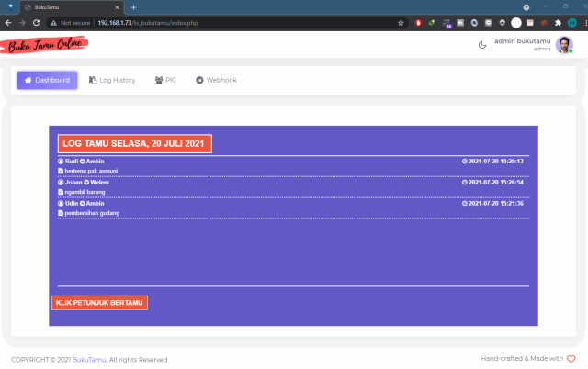This screenshot has width=588, height=369.
Task: Open the Webhook menu tab
Action: coord(216,80)
